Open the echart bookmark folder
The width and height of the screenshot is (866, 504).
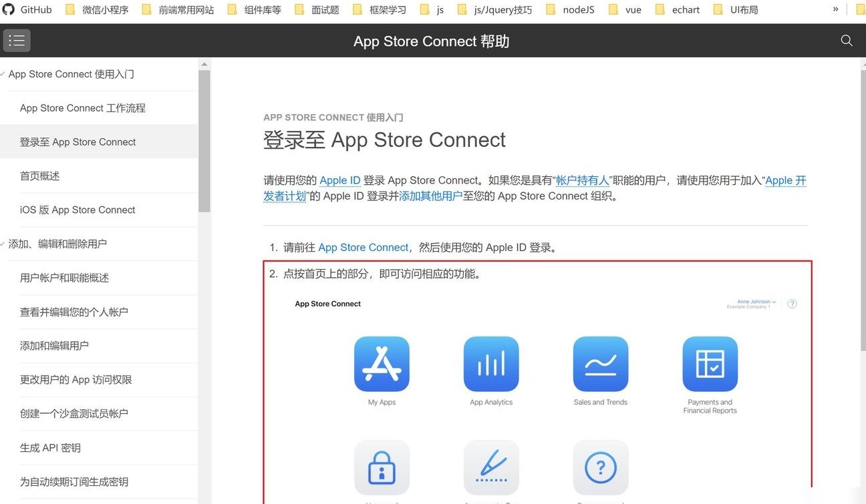click(x=678, y=10)
